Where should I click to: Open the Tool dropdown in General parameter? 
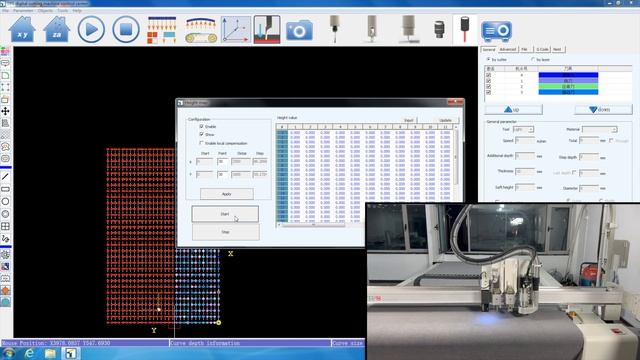(524, 129)
